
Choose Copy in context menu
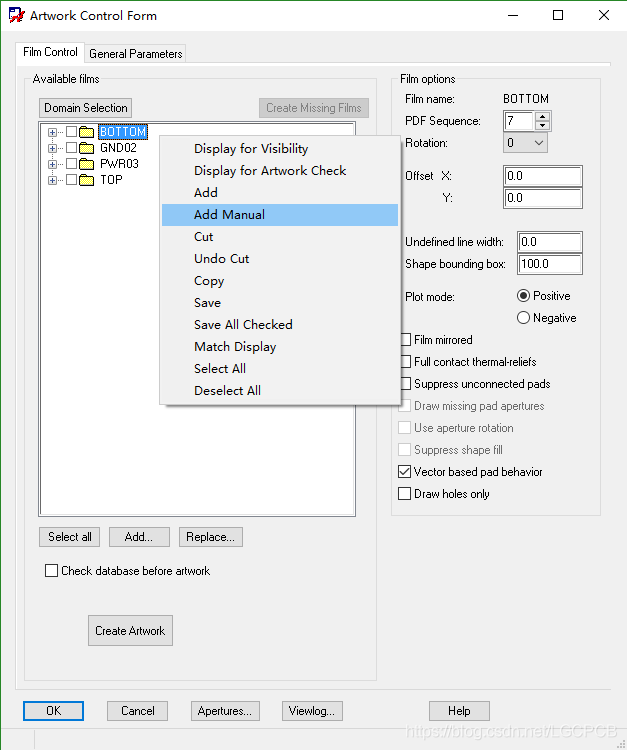tap(280, 281)
